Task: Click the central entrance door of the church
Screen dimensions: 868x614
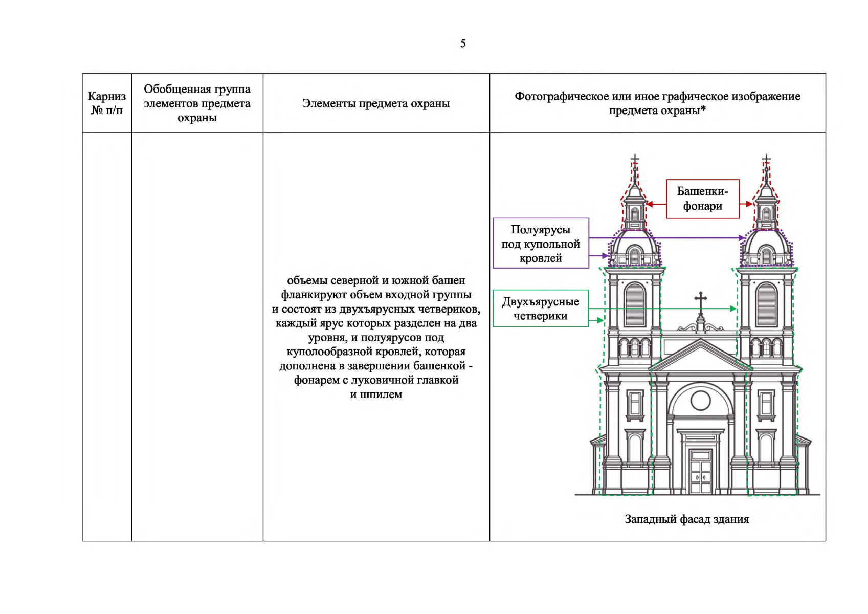Action: [700, 472]
